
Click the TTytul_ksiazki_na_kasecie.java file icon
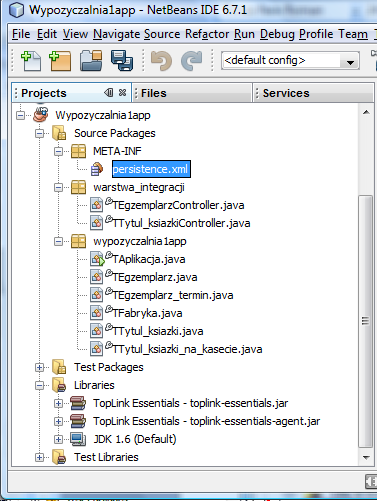click(x=96, y=349)
